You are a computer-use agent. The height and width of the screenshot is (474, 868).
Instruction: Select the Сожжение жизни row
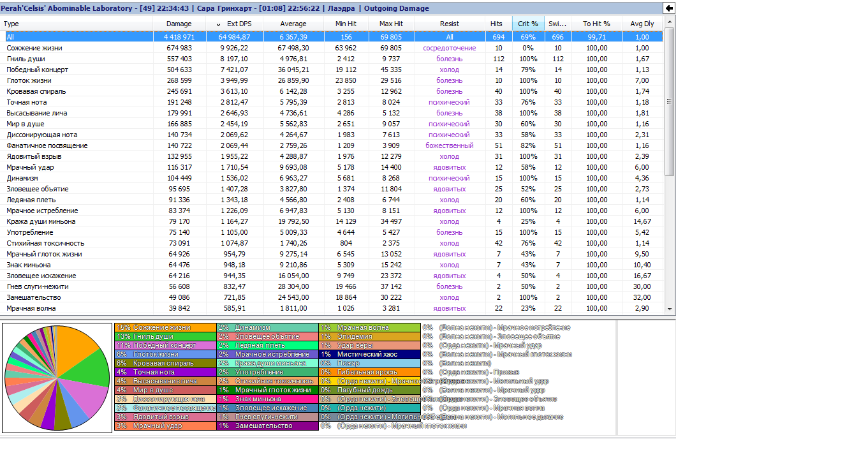point(332,48)
